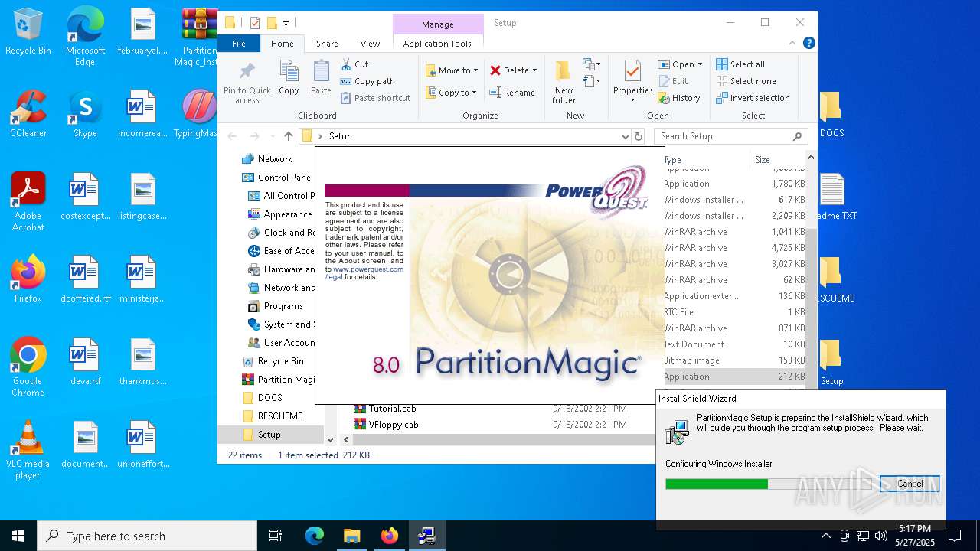Viewport: 980px width, 551px height.
Task: Open the notification center icon
Action: coord(955,536)
